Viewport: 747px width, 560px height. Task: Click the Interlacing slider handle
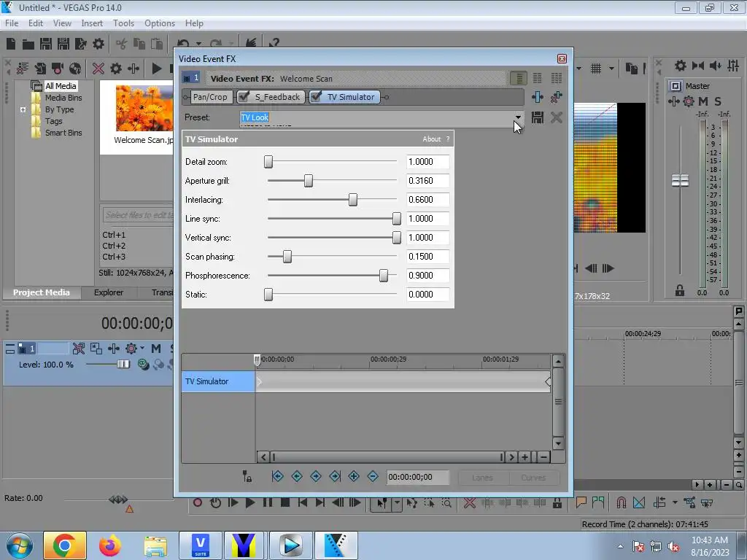coord(353,200)
